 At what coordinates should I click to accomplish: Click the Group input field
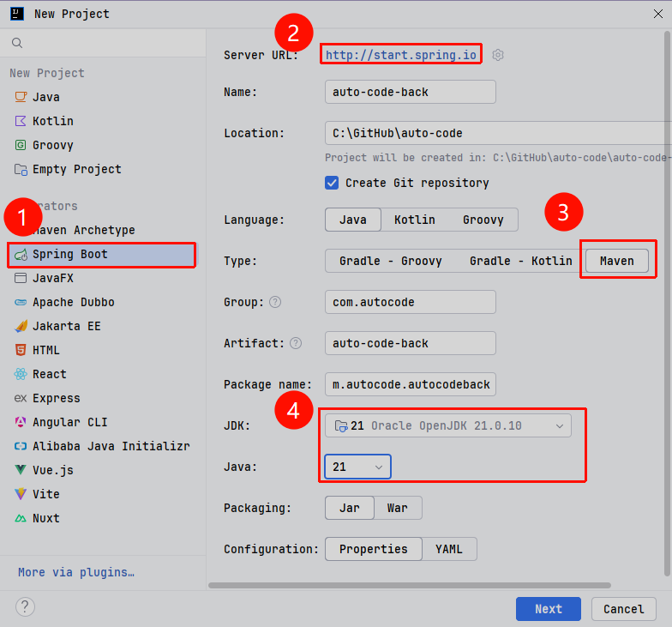[x=410, y=302]
